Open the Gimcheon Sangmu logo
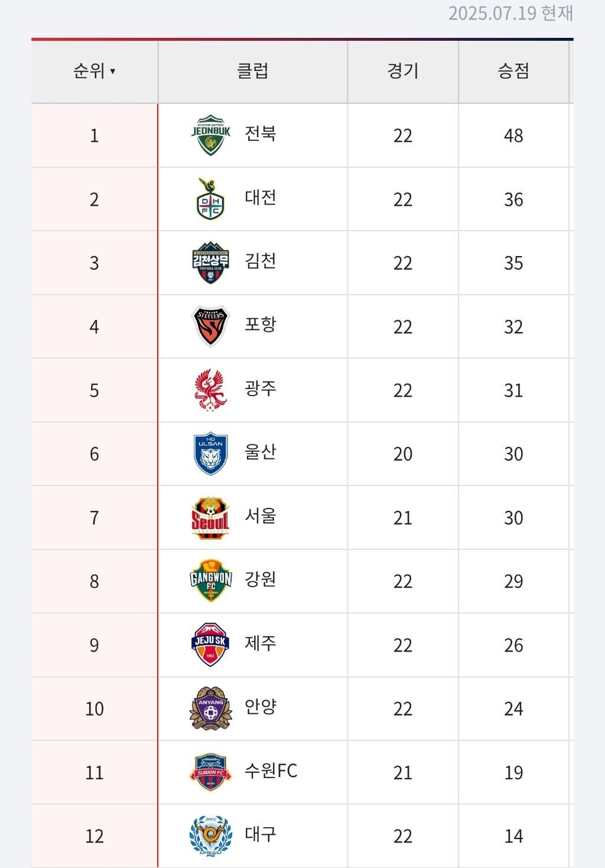Image resolution: width=605 pixels, height=868 pixels. [211, 263]
